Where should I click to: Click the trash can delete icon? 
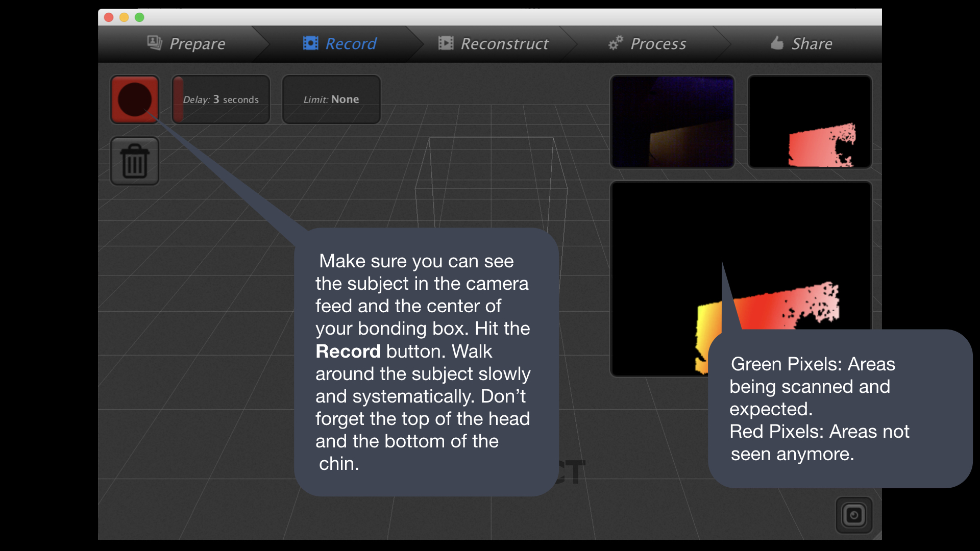coord(135,161)
